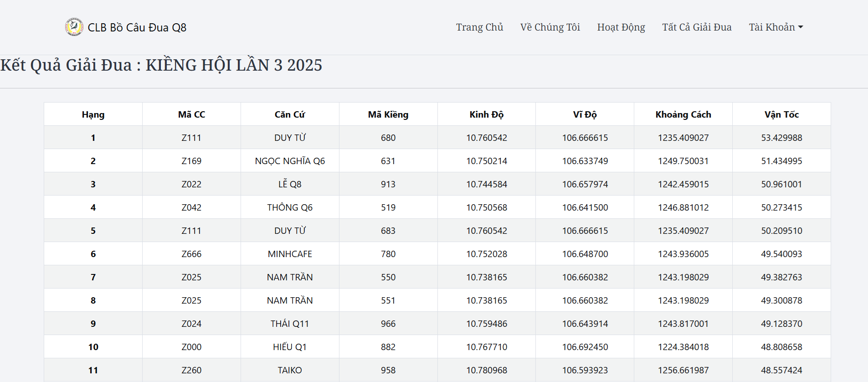
Task: Click the pigeon club logo icon
Action: 74,27
